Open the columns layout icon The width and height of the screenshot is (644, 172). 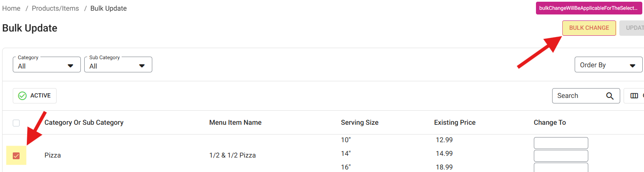click(x=634, y=96)
